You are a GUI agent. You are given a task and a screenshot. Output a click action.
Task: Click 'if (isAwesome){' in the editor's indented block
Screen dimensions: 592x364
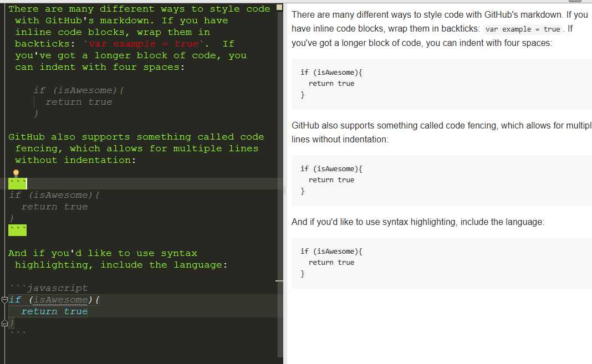(x=79, y=90)
